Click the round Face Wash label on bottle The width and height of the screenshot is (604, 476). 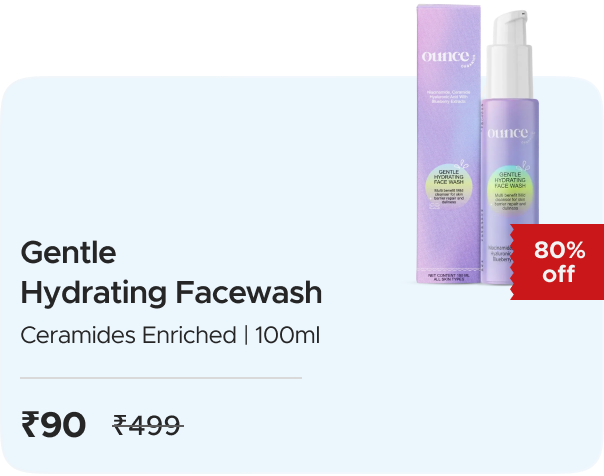tap(510, 191)
